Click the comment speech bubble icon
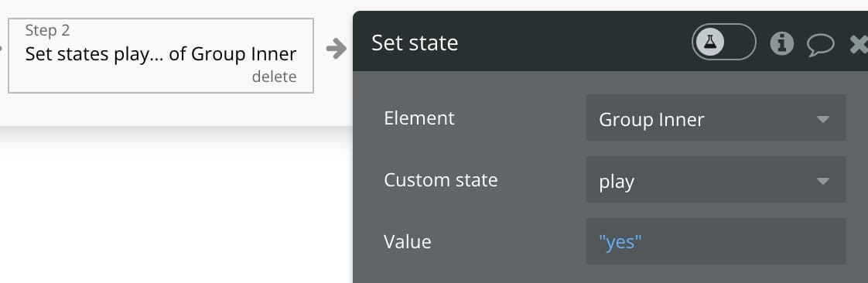868x283 pixels. [820, 44]
